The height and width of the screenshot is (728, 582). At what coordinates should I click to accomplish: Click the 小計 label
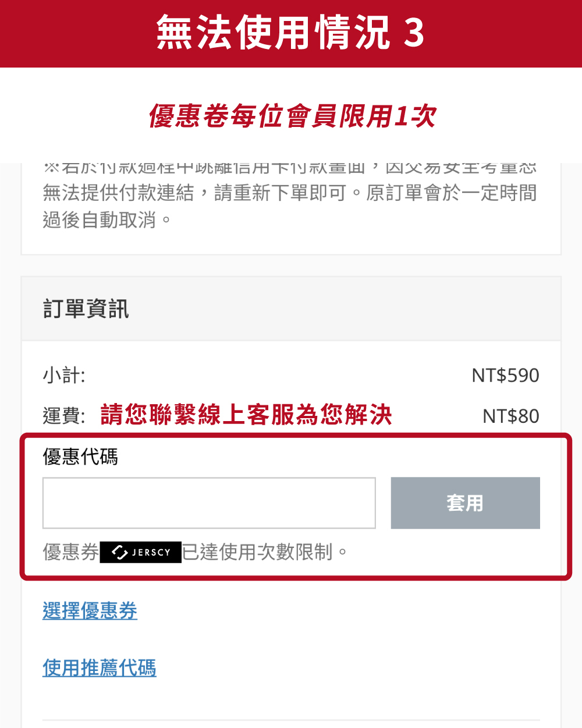pos(64,375)
